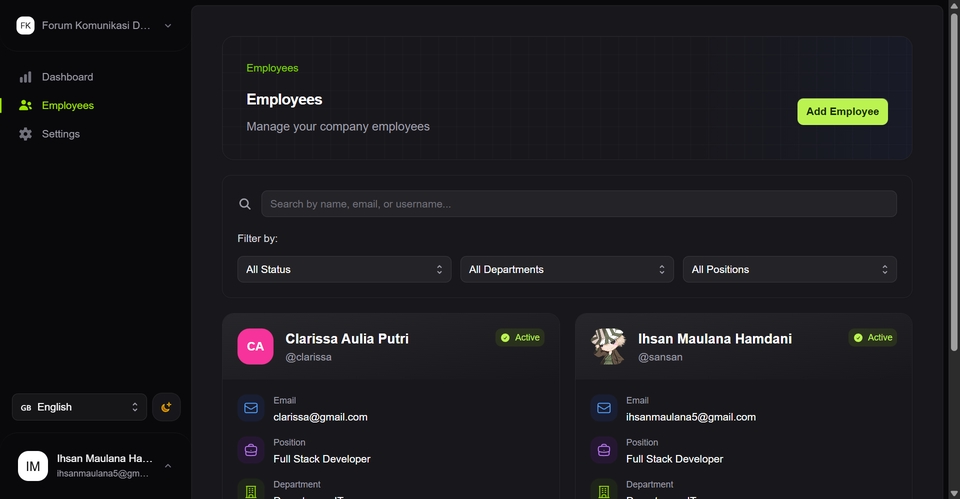
Task: Click Ihsan Maulana Hamdani's profile picture
Action: (608, 346)
